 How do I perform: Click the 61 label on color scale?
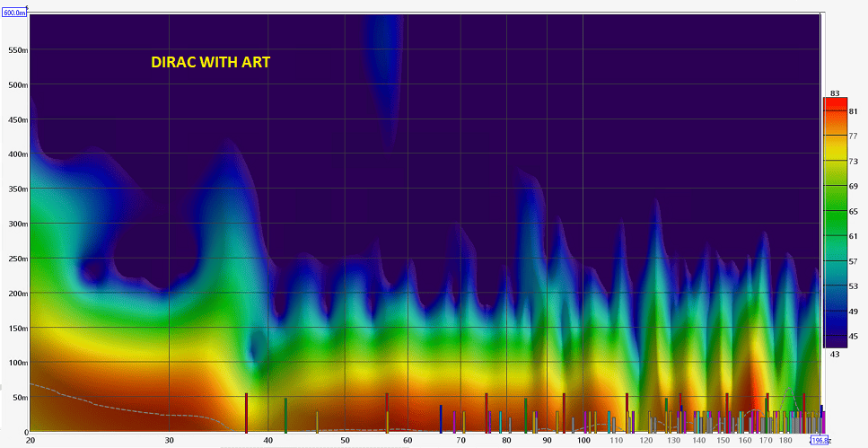coord(854,236)
